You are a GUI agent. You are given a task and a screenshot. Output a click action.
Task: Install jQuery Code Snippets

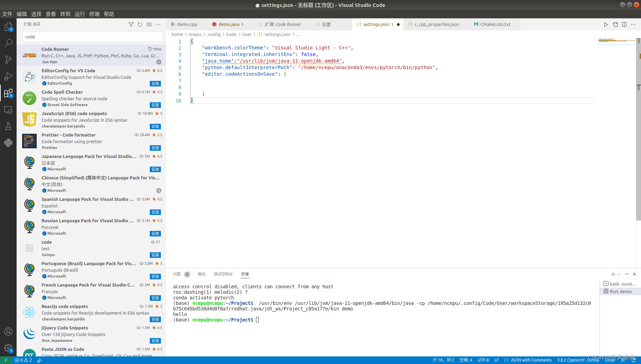(x=155, y=341)
